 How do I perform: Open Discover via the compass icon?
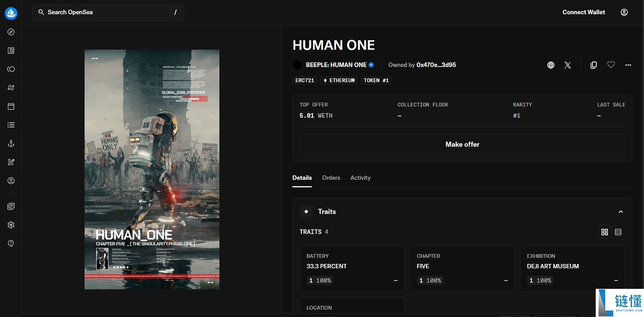(x=11, y=32)
